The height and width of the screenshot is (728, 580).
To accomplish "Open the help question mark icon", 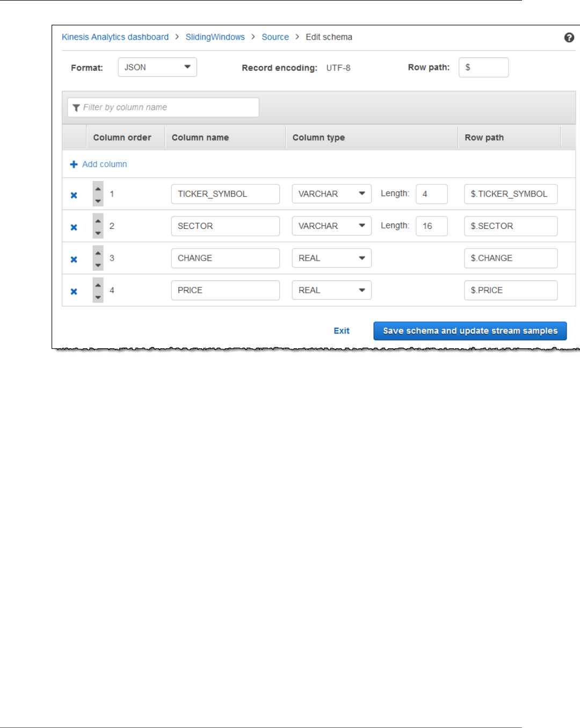I will pyautogui.click(x=569, y=37).
